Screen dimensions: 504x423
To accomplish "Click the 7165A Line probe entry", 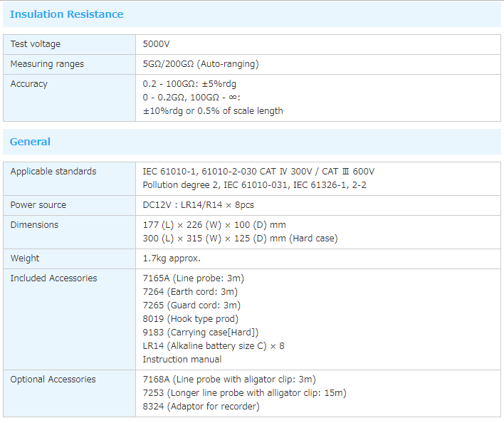I will pos(193,278).
